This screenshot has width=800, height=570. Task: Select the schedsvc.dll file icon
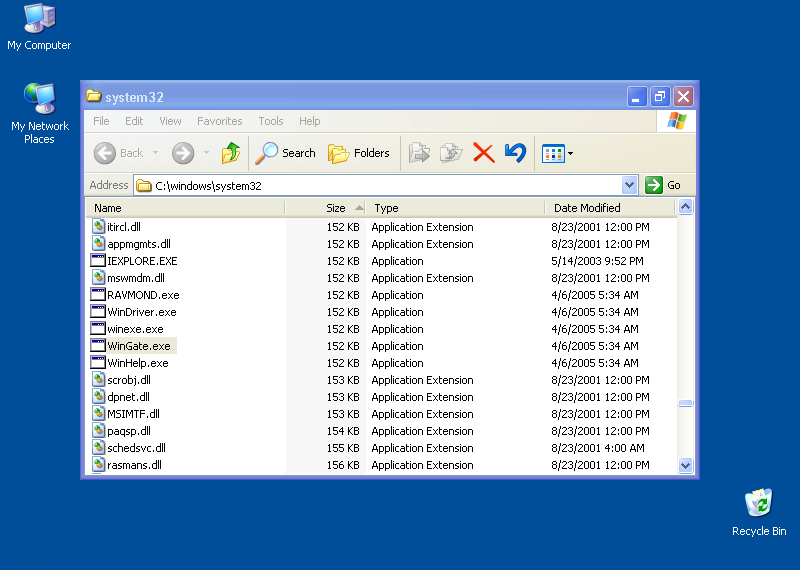coord(98,448)
